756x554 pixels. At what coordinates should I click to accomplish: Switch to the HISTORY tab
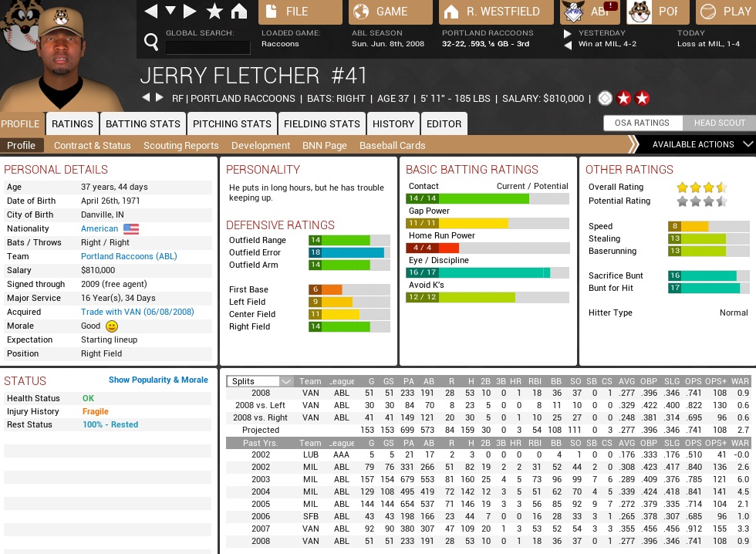pos(393,124)
